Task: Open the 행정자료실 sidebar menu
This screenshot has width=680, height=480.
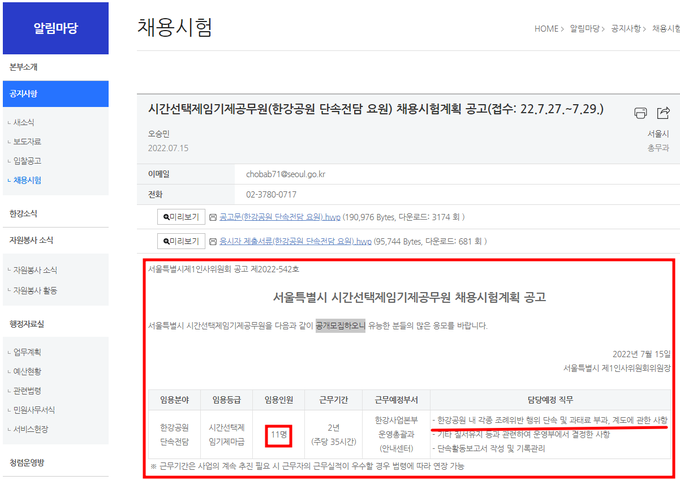Action: [27, 324]
